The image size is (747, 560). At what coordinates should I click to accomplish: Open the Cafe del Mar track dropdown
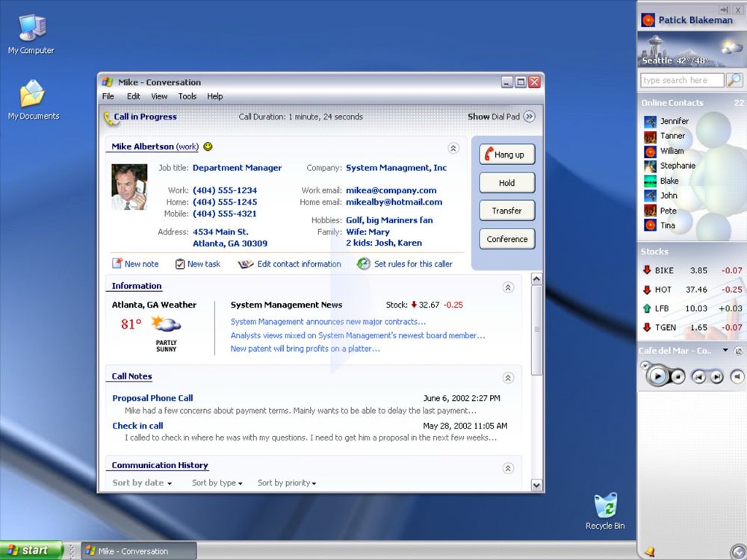[725, 350]
